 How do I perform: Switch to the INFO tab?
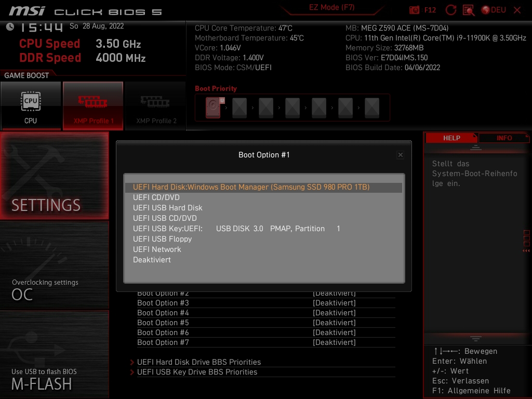[504, 138]
